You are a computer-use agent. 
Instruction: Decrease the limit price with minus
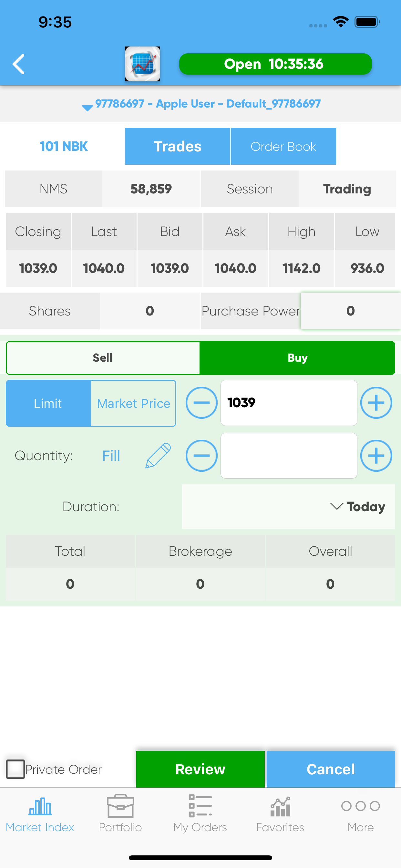coord(201,403)
